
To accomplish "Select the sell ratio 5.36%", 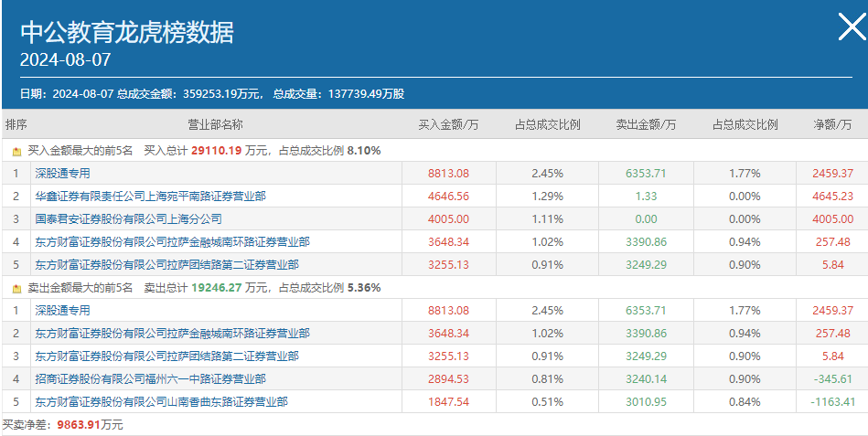I will (364, 288).
